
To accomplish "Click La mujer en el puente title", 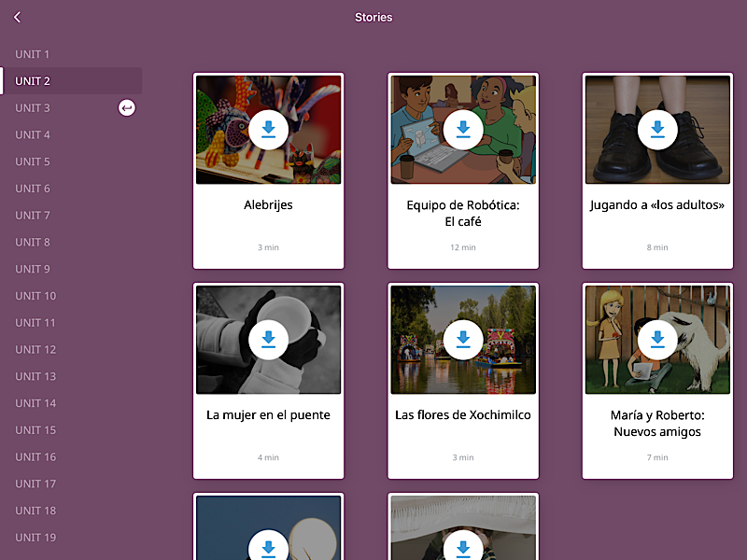I will coord(268,414).
